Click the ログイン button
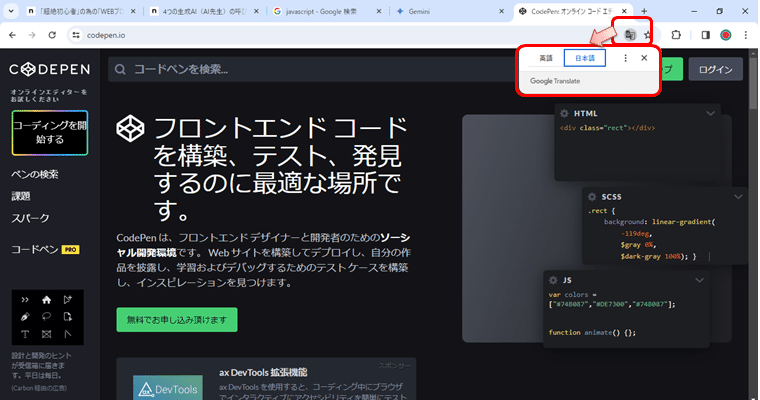Screen dimensions: 760x400 click(x=715, y=70)
